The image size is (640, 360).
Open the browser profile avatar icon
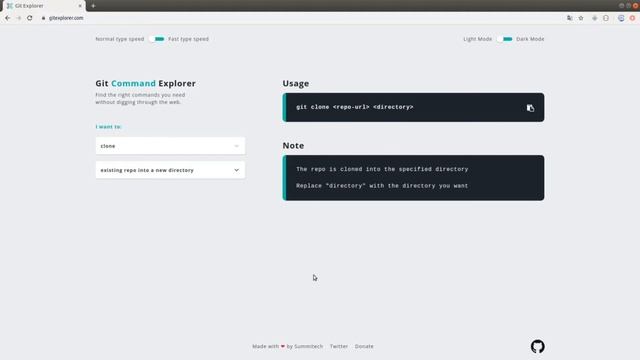point(621,18)
